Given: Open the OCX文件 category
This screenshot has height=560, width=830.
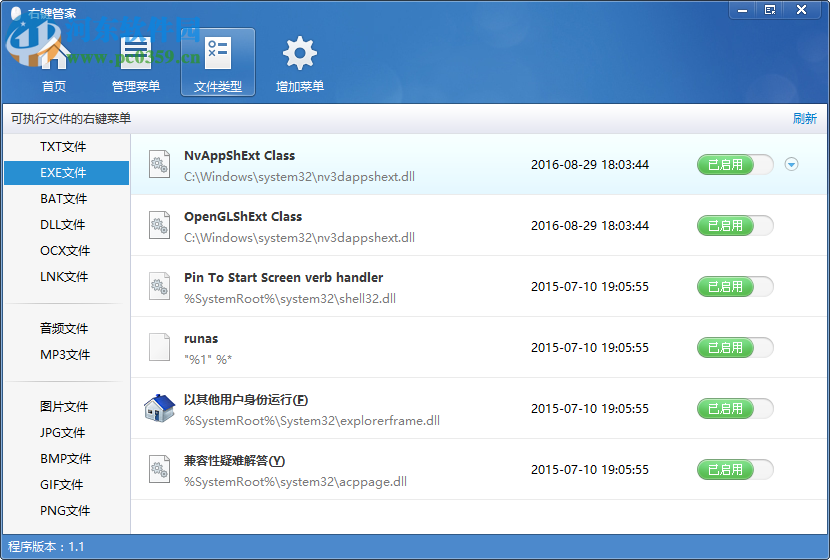Looking at the screenshot, I should [x=66, y=250].
